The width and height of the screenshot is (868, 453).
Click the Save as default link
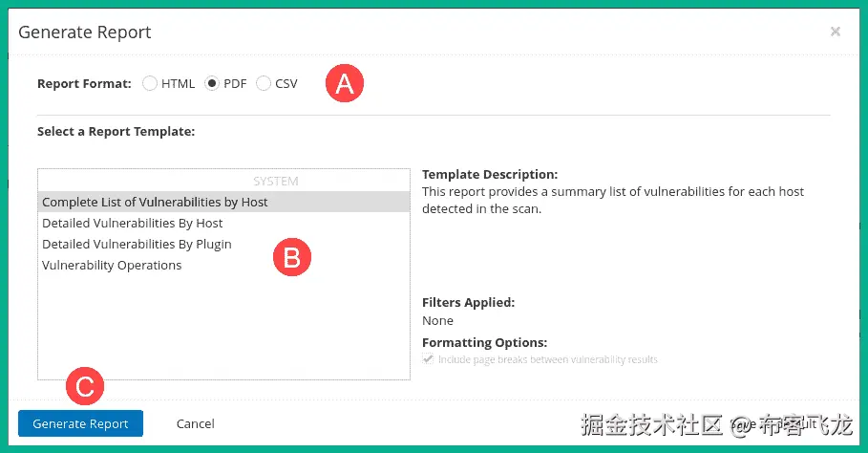tap(773, 423)
